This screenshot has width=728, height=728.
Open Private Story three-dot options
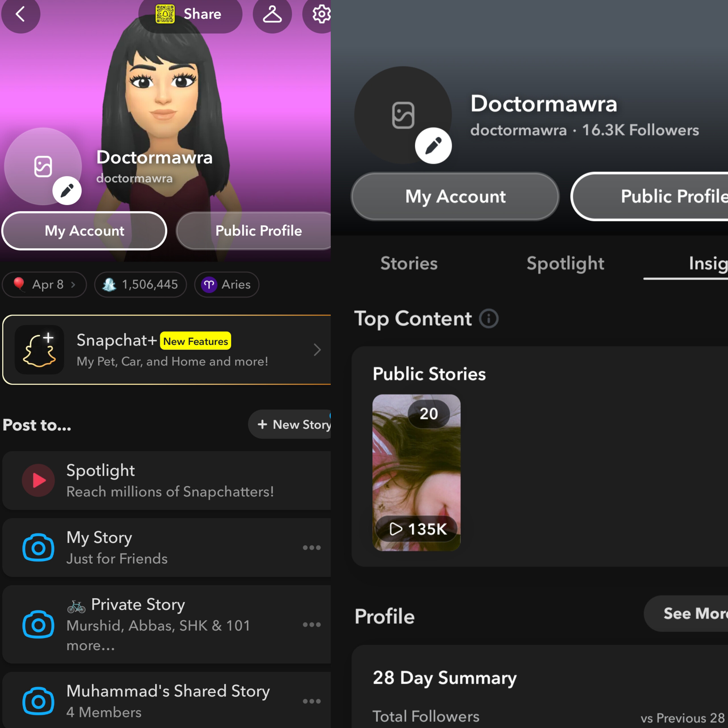click(x=312, y=624)
